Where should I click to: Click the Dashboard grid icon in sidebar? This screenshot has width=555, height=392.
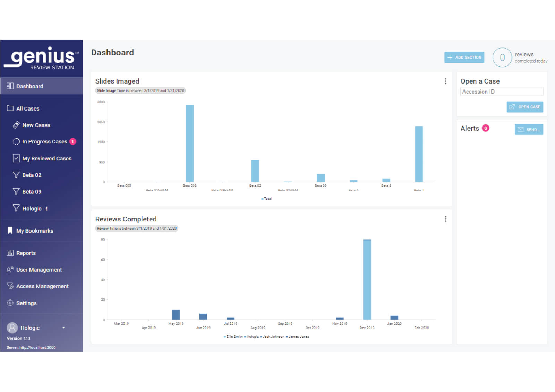10,86
